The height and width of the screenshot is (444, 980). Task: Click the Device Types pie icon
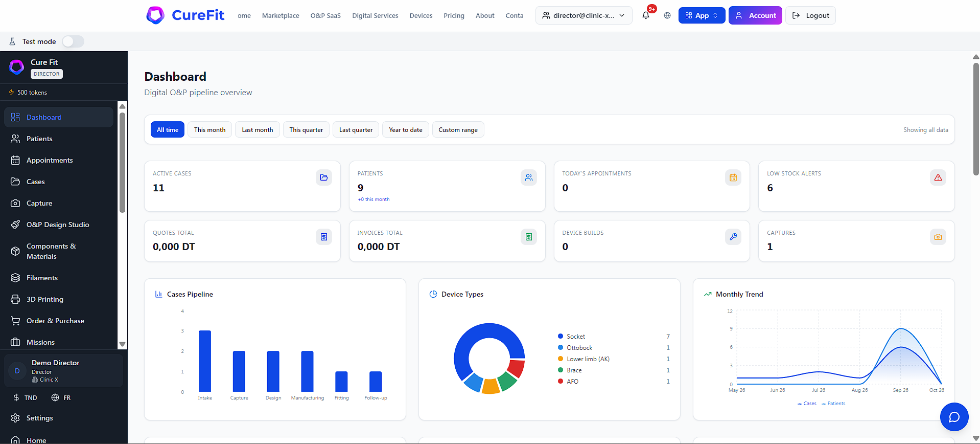(x=433, y=294)
